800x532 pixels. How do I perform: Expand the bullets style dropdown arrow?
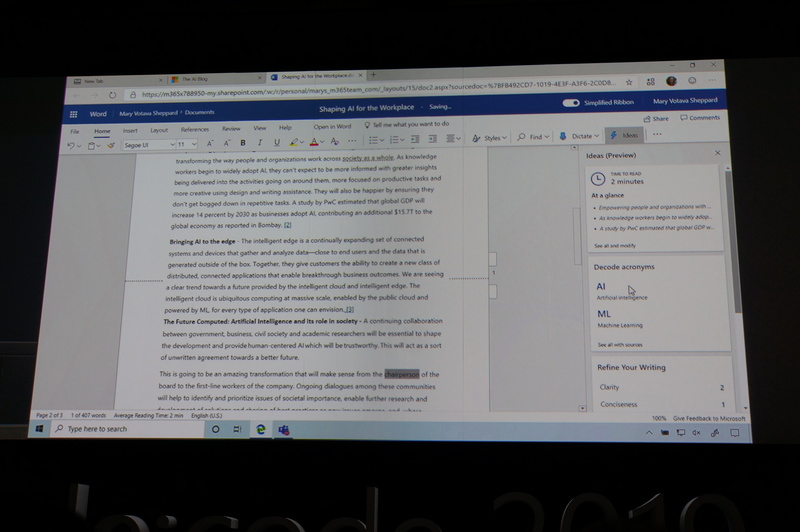pyautogui.click(x=382, y=140)
